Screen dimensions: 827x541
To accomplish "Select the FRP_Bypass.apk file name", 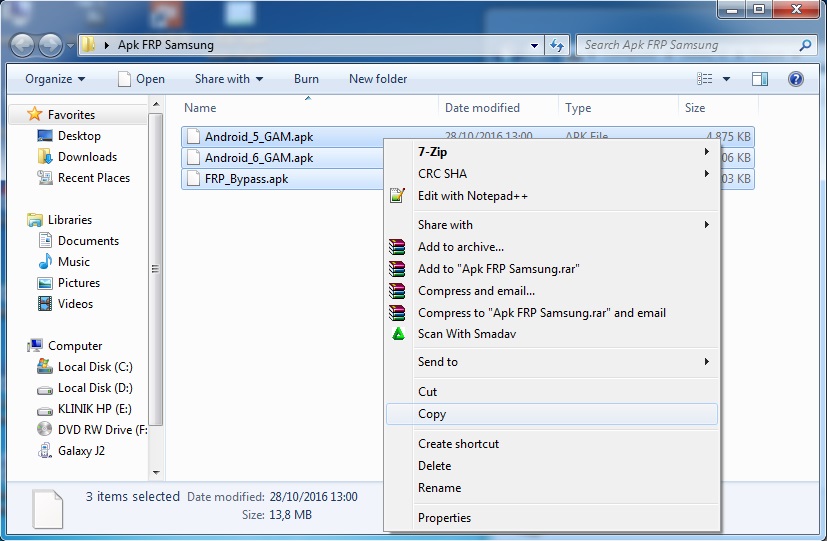I will (246, 179).
